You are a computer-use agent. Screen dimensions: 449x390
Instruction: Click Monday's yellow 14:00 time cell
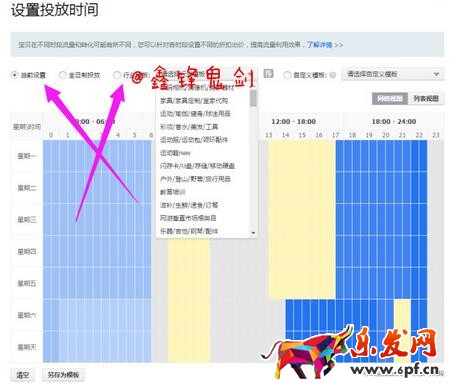(285, 156)
